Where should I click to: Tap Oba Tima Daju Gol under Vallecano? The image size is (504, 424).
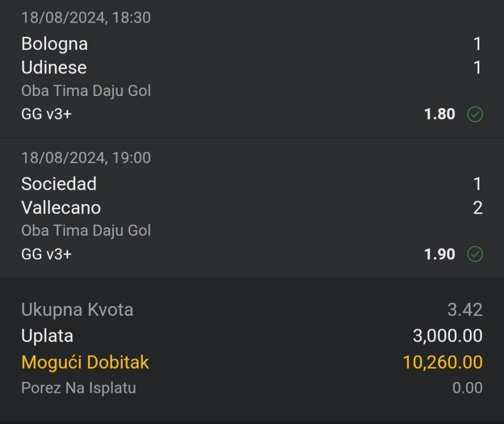tap(86, 231)
